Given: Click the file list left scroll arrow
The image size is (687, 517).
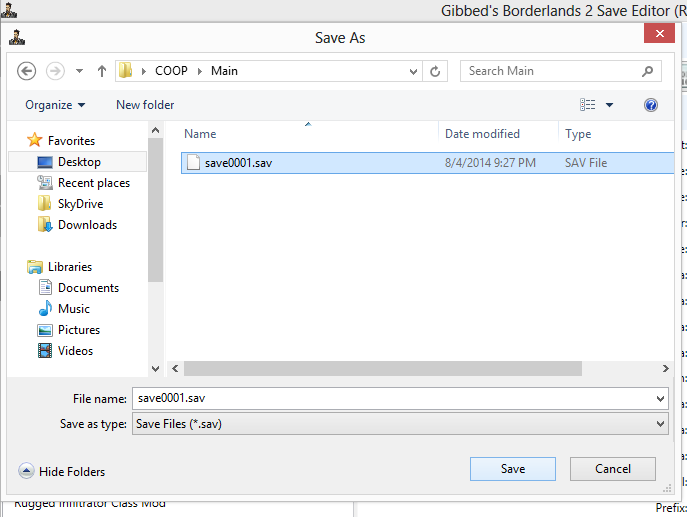Looking at the screenshot, I should 175,368.
